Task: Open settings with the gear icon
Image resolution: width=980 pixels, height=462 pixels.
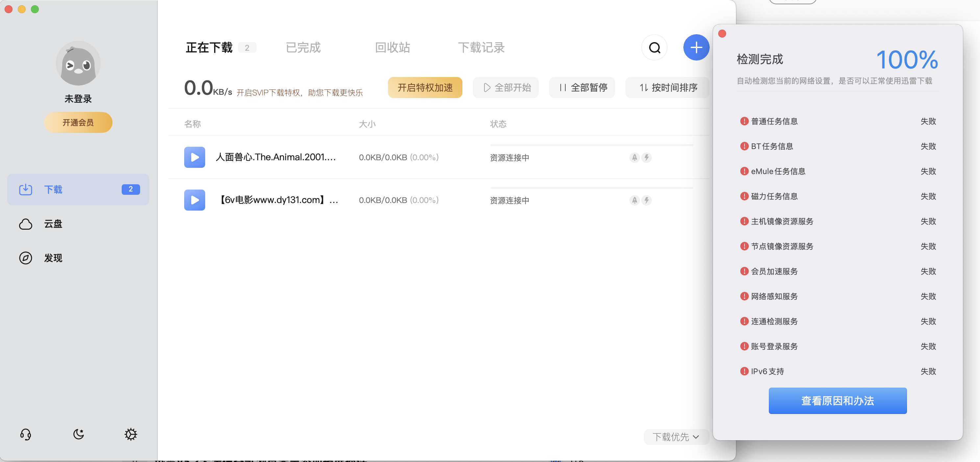Action: click(x=131, y=434)
